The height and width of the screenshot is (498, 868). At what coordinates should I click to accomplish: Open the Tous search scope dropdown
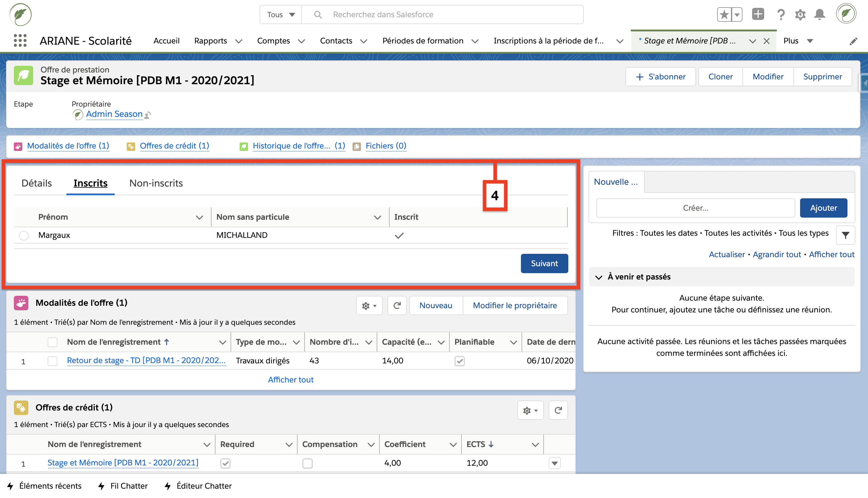(x=280, y=14)
